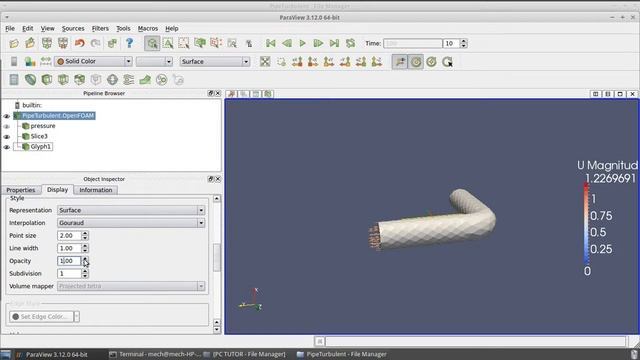Toggle visibility eye of Glyph1
The image size is (640, 360).
7,147
